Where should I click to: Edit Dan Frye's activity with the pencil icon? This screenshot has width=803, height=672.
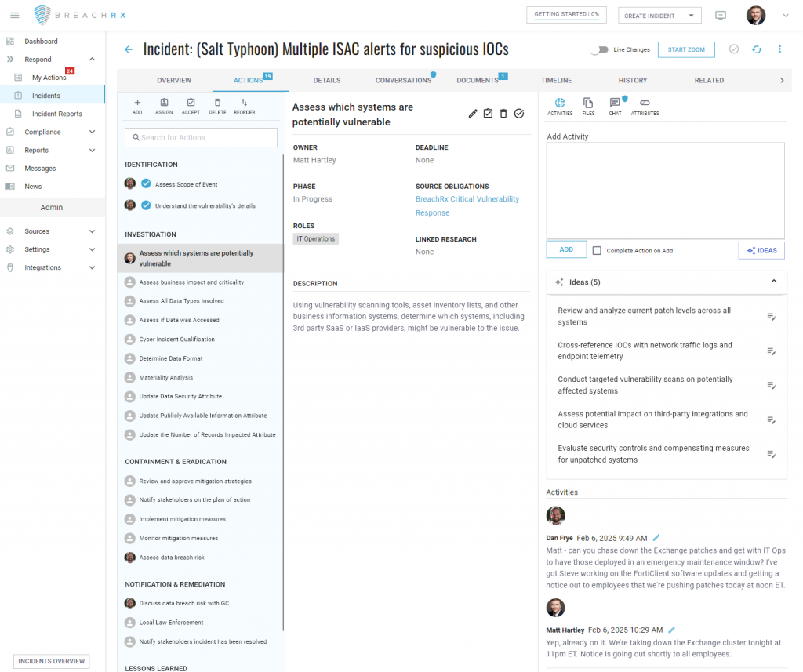point(656,538)
